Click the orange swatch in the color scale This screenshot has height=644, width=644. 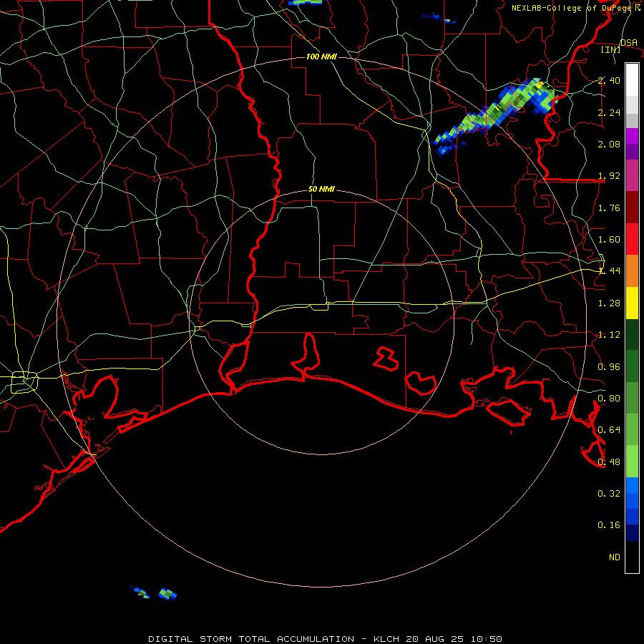632,270
